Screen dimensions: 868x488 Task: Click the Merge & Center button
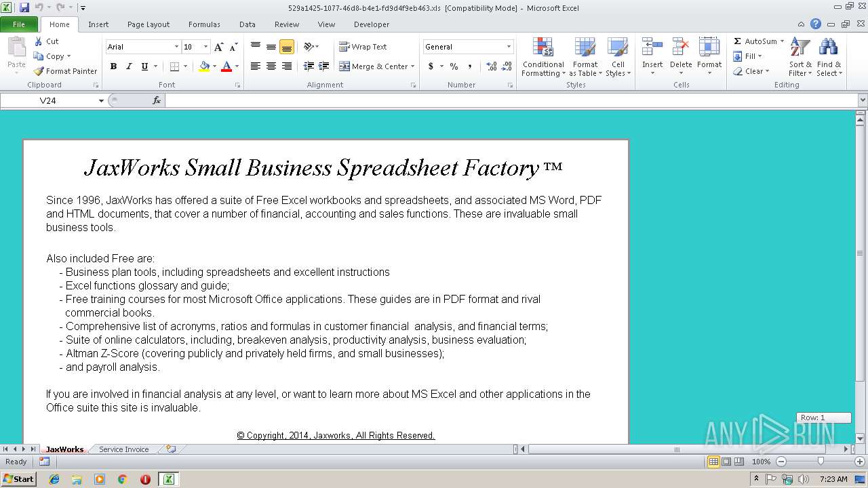(x=373, y=66)
